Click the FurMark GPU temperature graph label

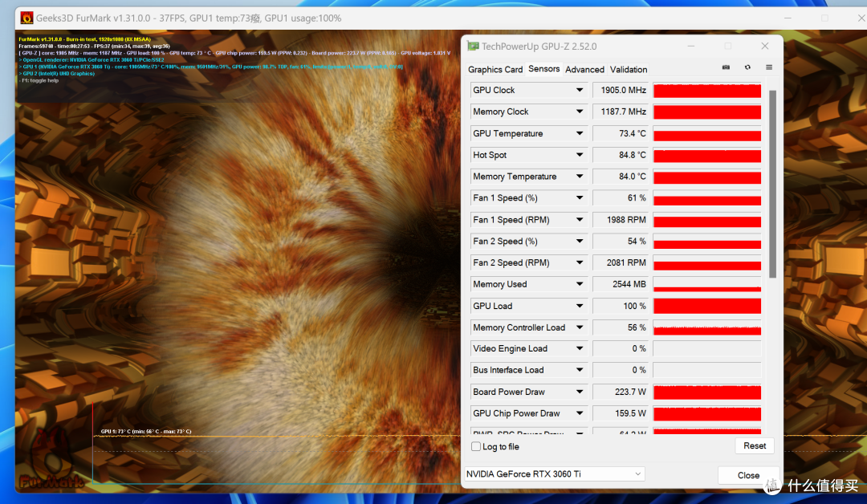pyautogui.click(x=146, y=431)
